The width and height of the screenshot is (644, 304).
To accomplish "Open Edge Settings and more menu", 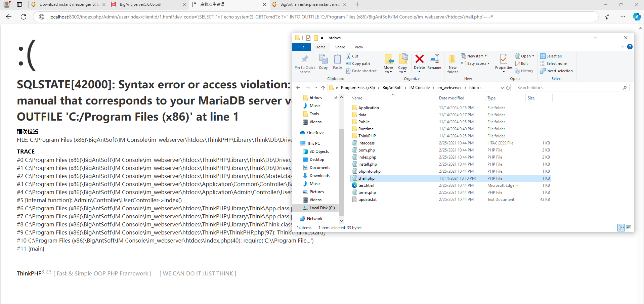I will [x=623, y=17].
